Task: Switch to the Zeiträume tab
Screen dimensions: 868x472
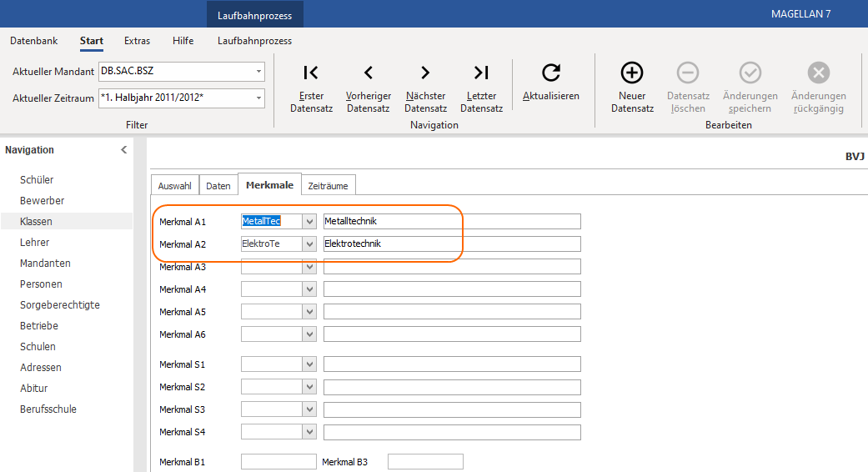Action: pyautogui.click(x=329, y=186)
